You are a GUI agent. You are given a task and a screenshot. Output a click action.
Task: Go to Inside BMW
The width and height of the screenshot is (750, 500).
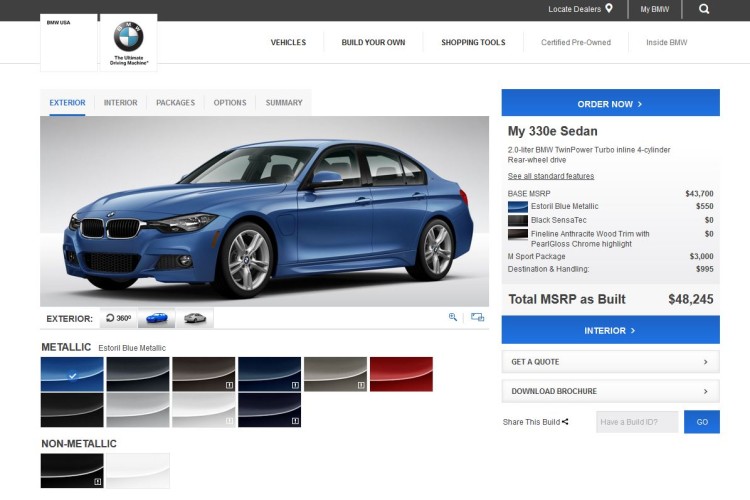point(666,42)
